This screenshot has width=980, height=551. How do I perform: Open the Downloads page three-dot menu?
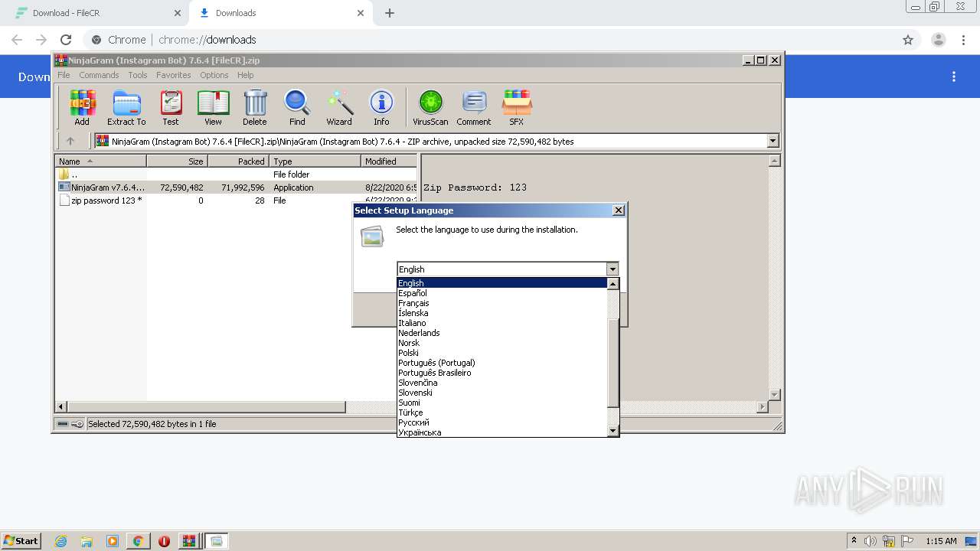click(954, 77)
